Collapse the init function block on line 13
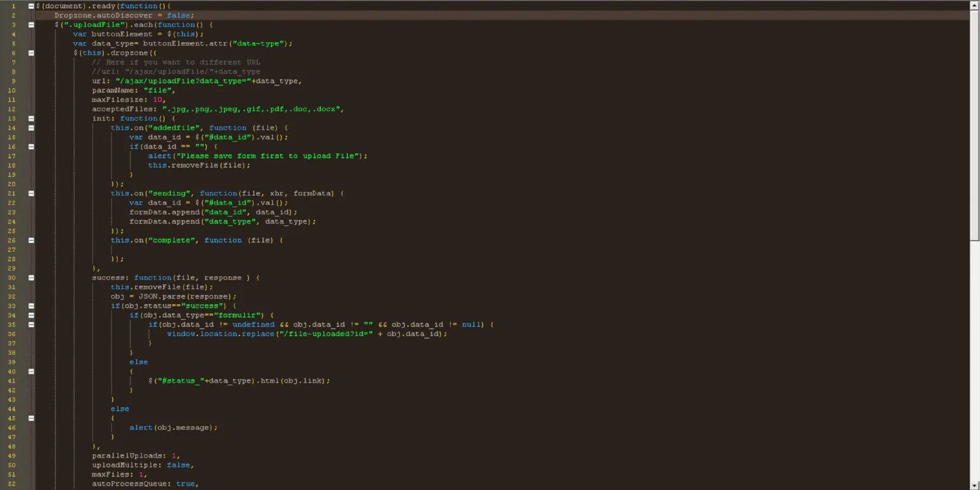 pyautogui.click(x=31, y=118)
